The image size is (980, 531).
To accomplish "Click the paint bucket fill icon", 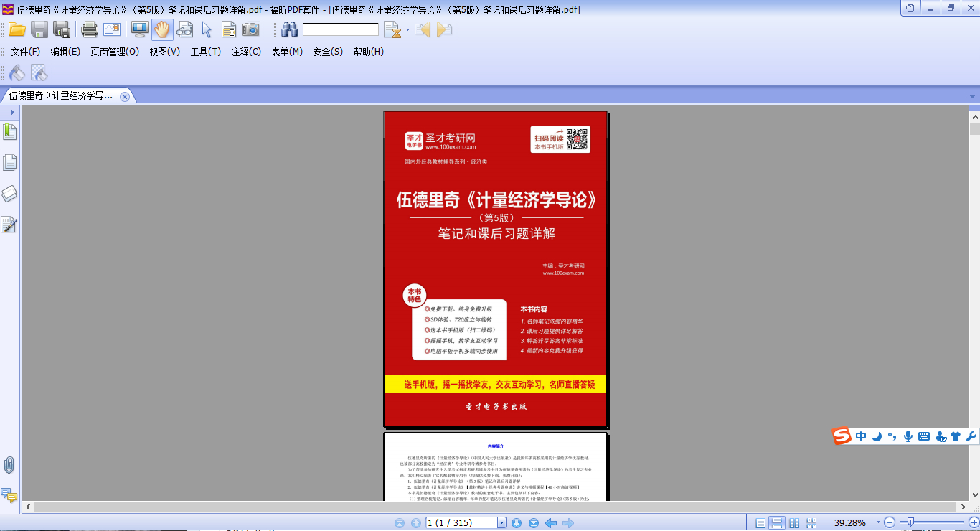I will [x=17, y=72].
